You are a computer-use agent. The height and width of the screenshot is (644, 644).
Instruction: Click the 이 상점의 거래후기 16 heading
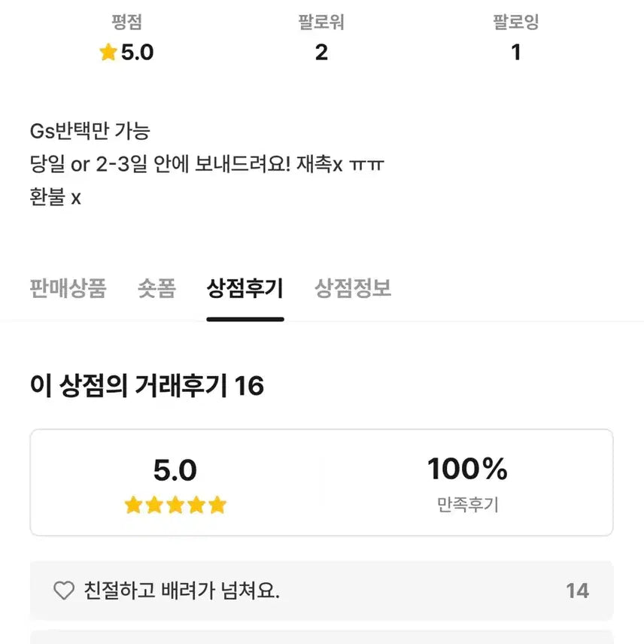pos(147,387)
